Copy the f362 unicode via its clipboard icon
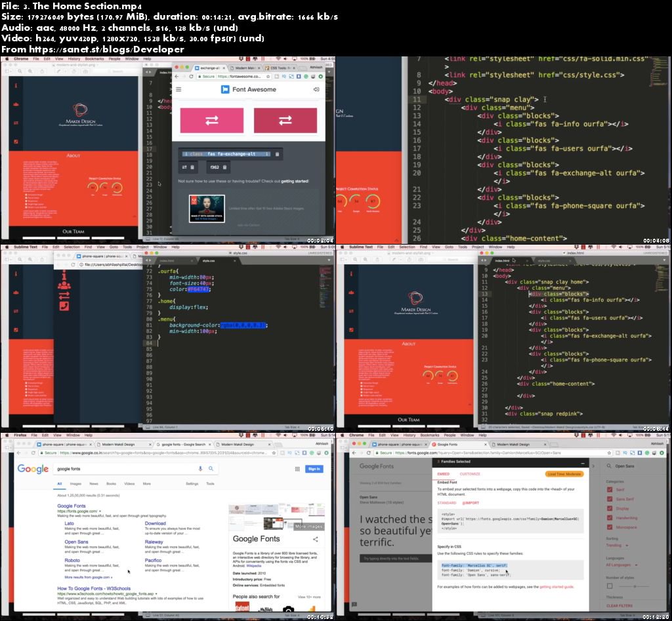The image size is (672, 621). point(224,167)
